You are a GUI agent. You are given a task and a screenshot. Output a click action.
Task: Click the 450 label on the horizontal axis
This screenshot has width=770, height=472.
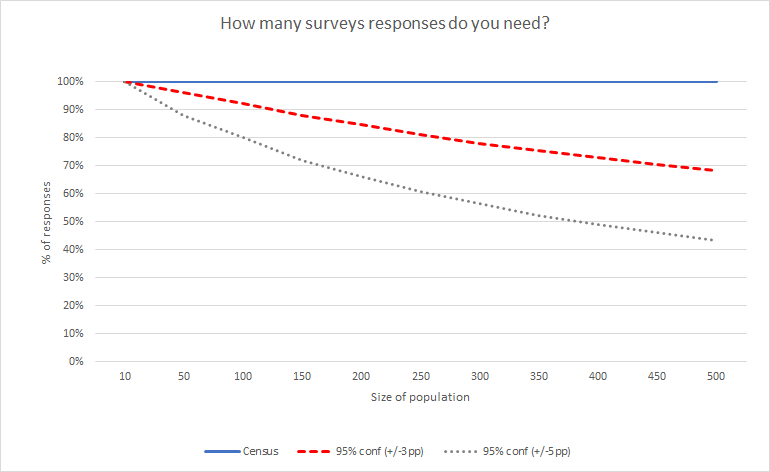[x=658, y=375]
